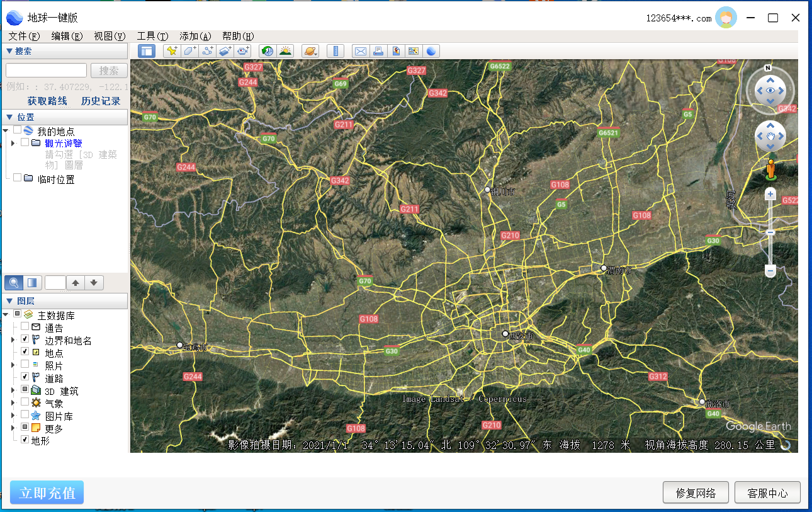812x512 pixels.
Task: Click the blue Earth globe toolbar icon
Action: [431, 51]
